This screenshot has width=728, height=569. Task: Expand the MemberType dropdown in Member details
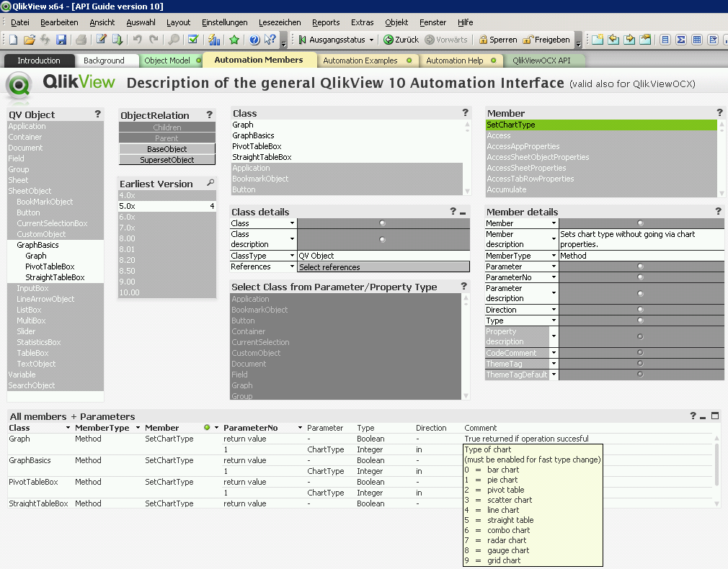click(x=554, y=256)
